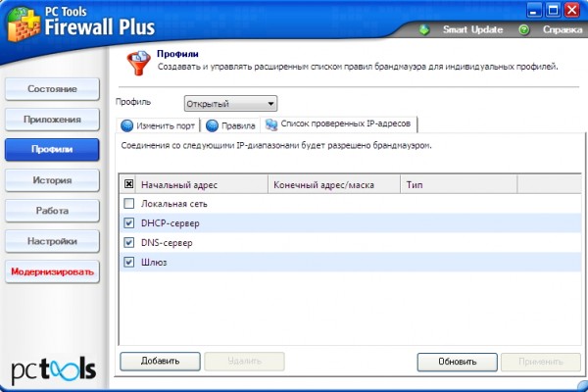Screen dimensions: 588x392
Task: Open the История section
Action: coord(52,180)
